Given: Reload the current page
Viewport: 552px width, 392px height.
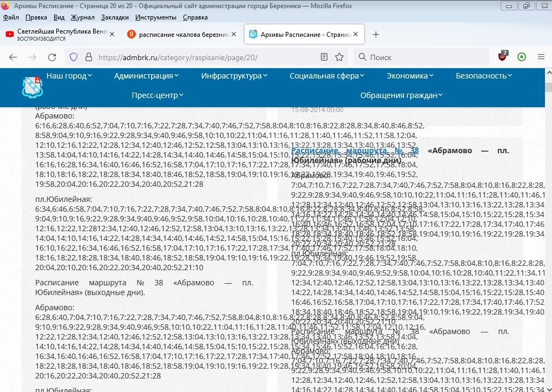Looking at the screenshot, I should coord(52,57).
